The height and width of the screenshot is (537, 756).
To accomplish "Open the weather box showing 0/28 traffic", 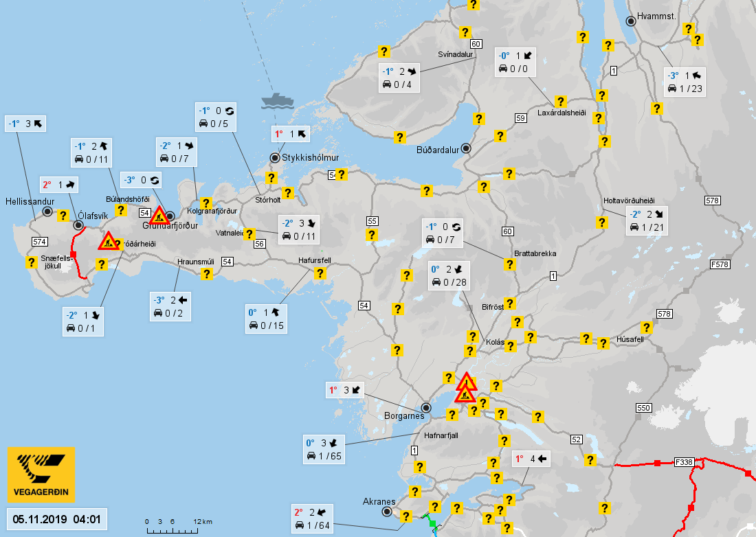I will click(x=449, y=276).
